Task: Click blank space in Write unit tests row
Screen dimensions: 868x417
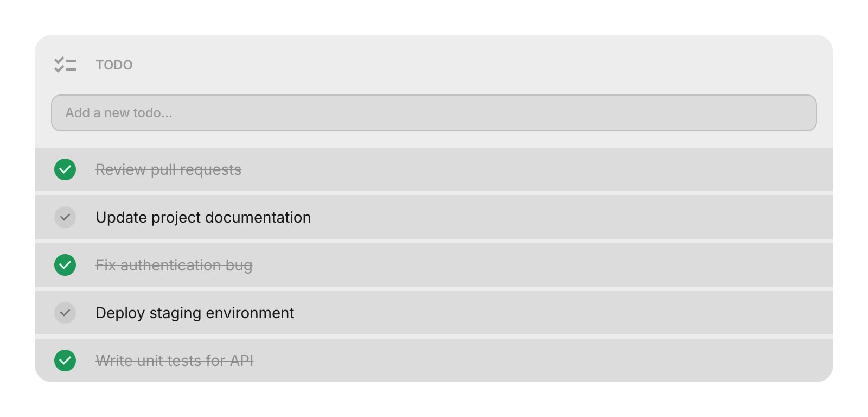Action: click(x=542, y=361)
